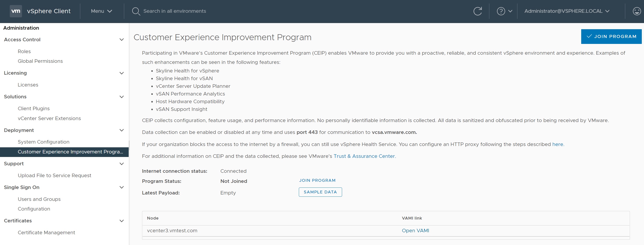Click the VAMI link column header

pos(412,218)
